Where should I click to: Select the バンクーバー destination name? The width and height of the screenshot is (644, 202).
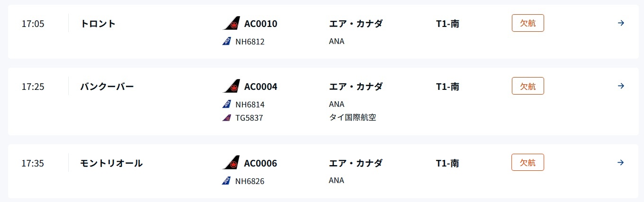(x=107, y=87)
